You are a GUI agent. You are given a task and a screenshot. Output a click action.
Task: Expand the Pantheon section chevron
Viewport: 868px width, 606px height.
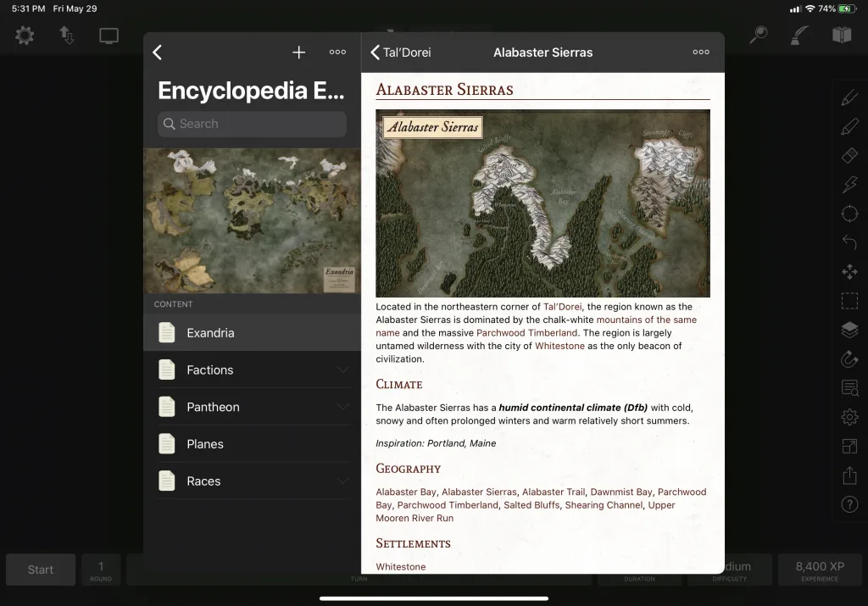coord(343,407)
